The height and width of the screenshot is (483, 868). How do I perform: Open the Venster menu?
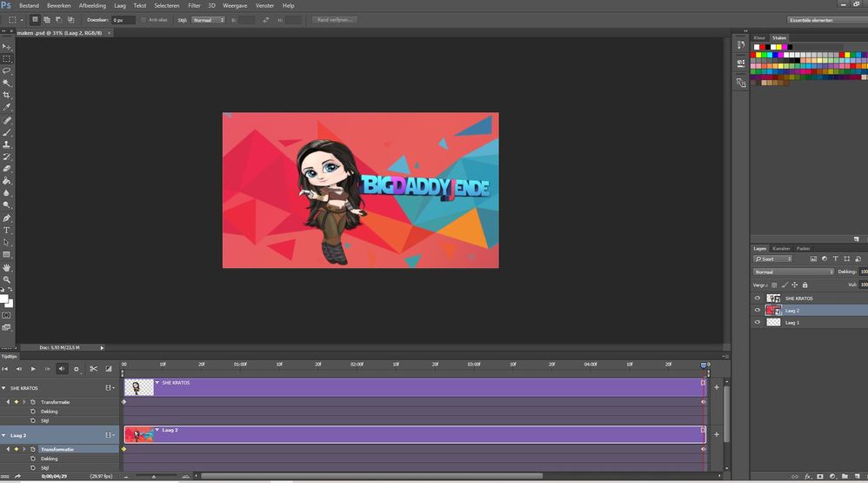point(264,5)
